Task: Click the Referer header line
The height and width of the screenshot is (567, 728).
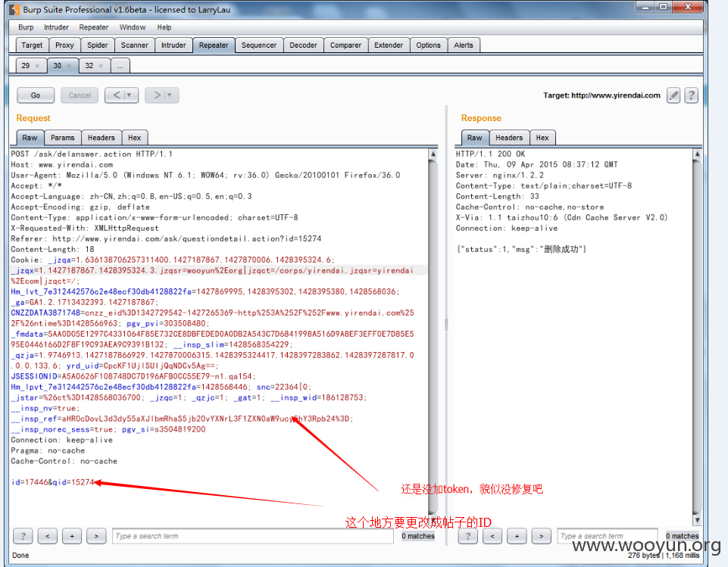Action: pos(166,238)
